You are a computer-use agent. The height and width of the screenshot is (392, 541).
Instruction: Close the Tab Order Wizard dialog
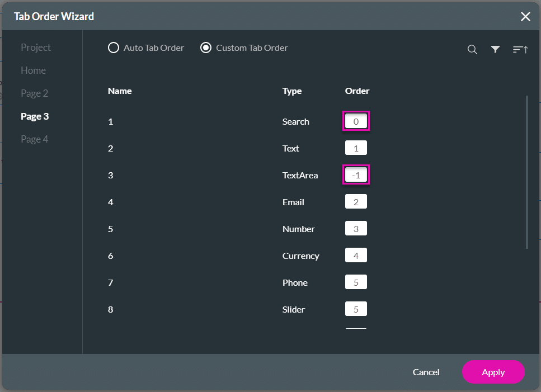pos(525,17)
